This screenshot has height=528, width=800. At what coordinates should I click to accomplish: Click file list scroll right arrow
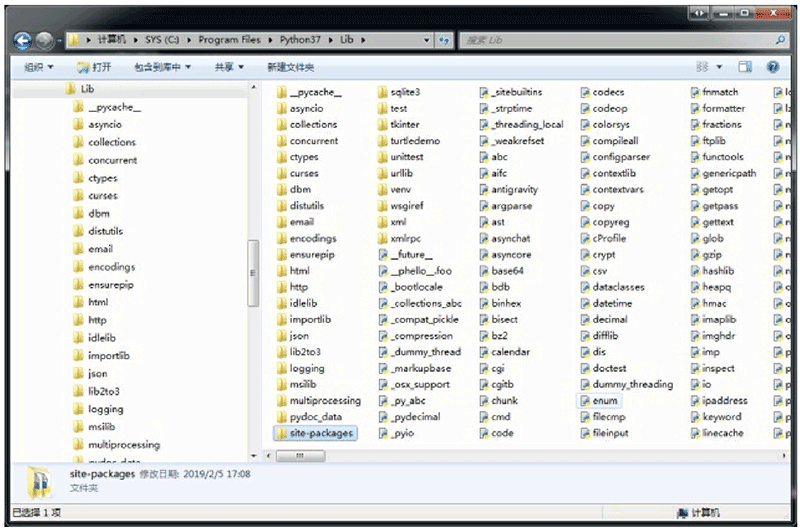coord(784,456)
